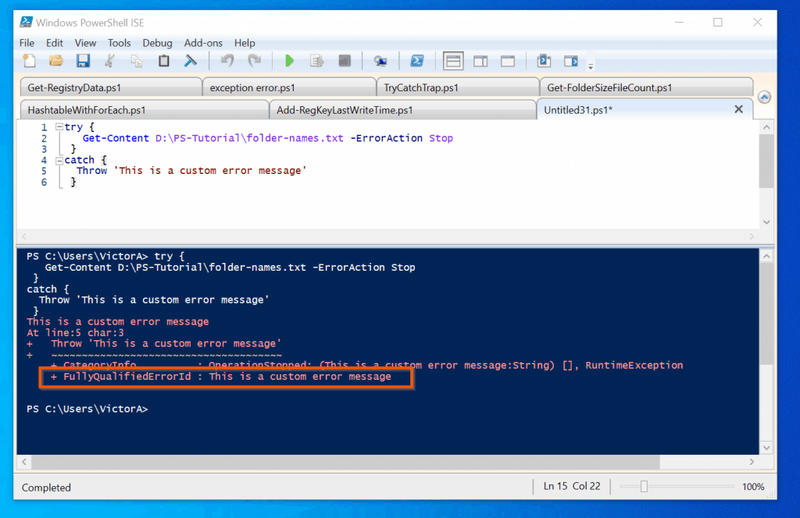800x518 pixels.
Task: Click Start PowerShell.exe console icon
Action: coord(417,61)
